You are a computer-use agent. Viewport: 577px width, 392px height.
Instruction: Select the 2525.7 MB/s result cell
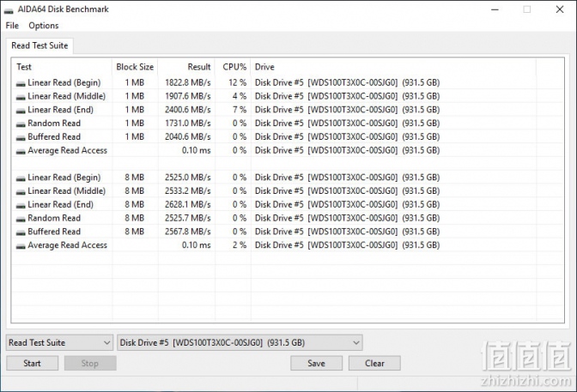pyautogui.click(x=188, y=219)
